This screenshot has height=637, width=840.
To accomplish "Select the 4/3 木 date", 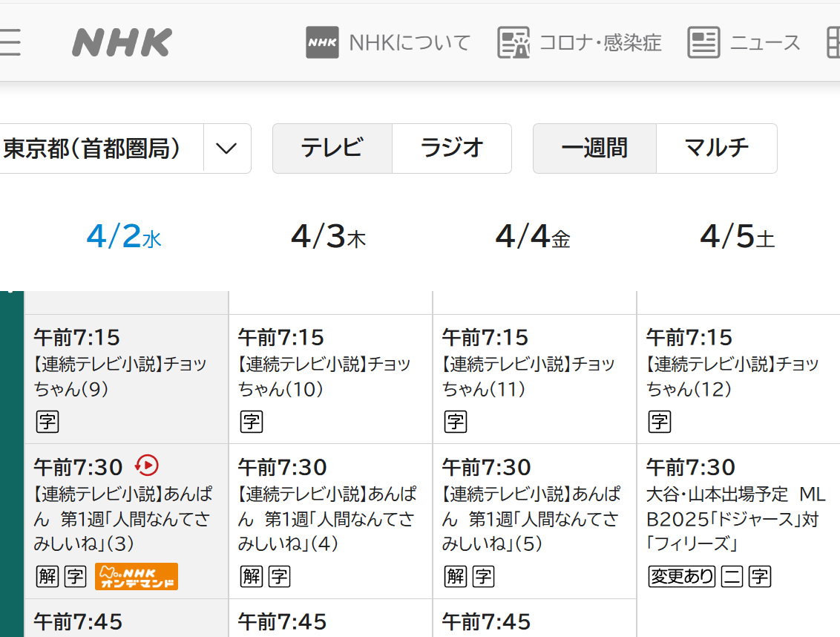I will click(329, 236).
